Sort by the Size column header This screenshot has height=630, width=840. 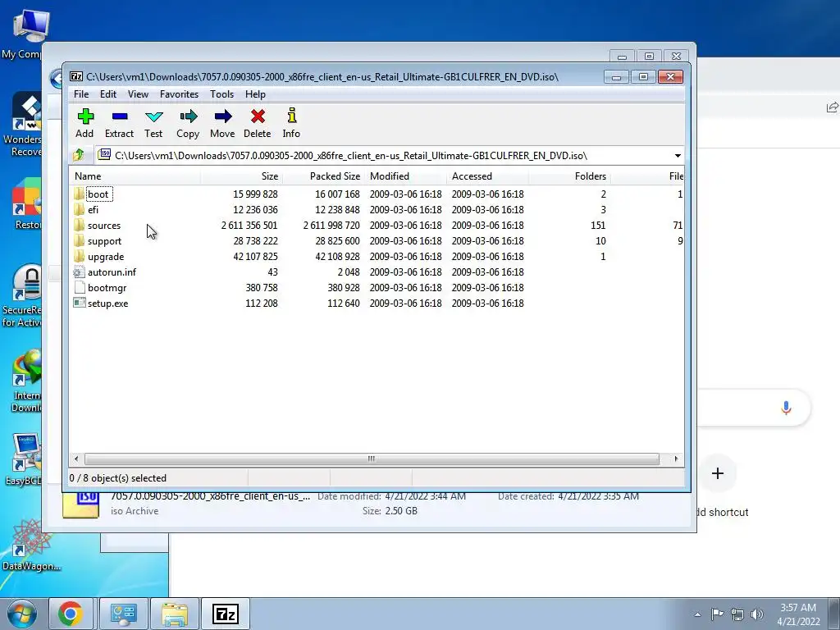point(242,176)
